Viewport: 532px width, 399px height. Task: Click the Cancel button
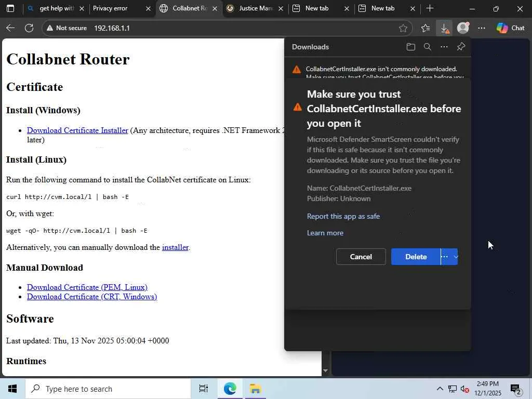[361, 257]
